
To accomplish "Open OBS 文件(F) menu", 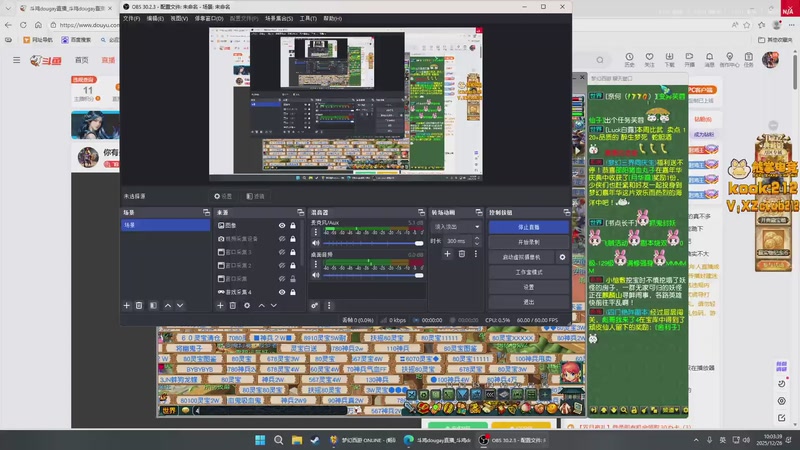I will [x=131, y=18].
